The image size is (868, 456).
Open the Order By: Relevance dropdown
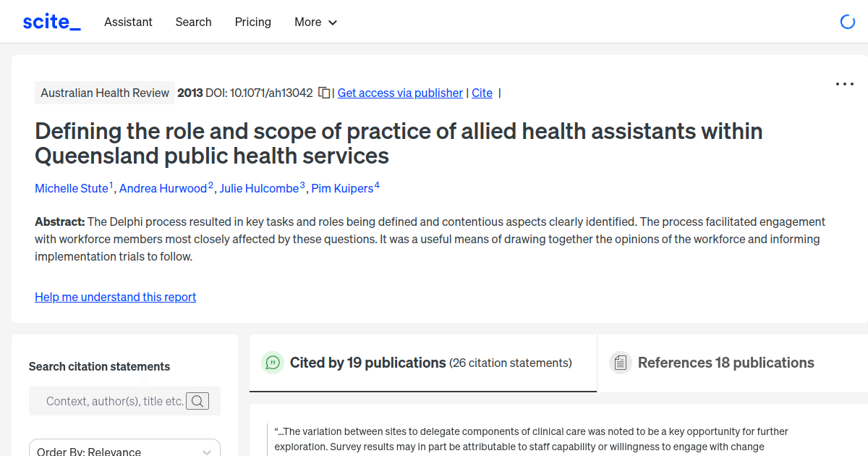click(124, 449)
